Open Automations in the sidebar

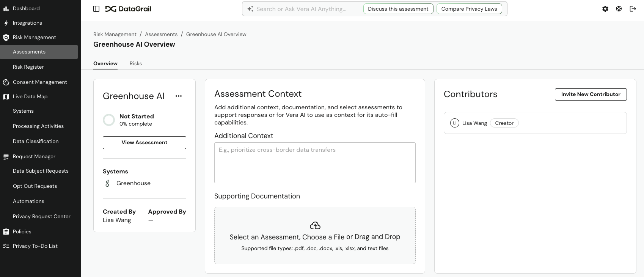pos(28,201)
